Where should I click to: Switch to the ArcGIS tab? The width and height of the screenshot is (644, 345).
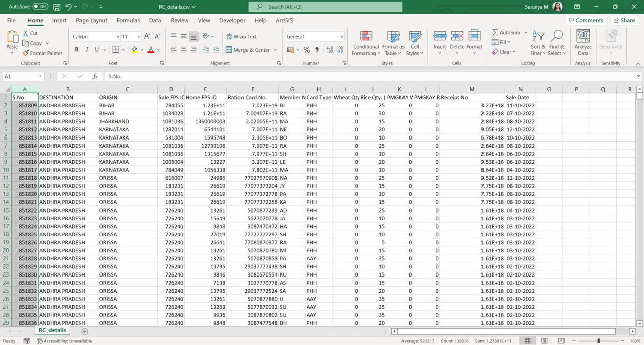pos(284,20)
